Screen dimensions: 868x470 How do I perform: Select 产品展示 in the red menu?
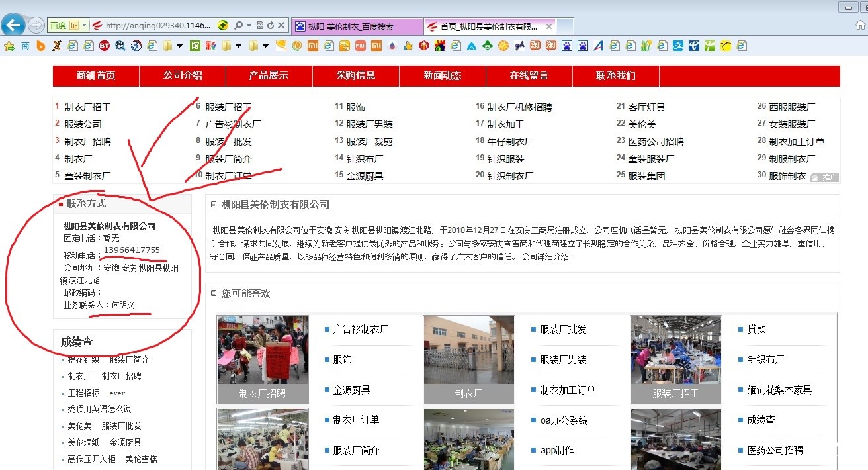pos(269,75)
